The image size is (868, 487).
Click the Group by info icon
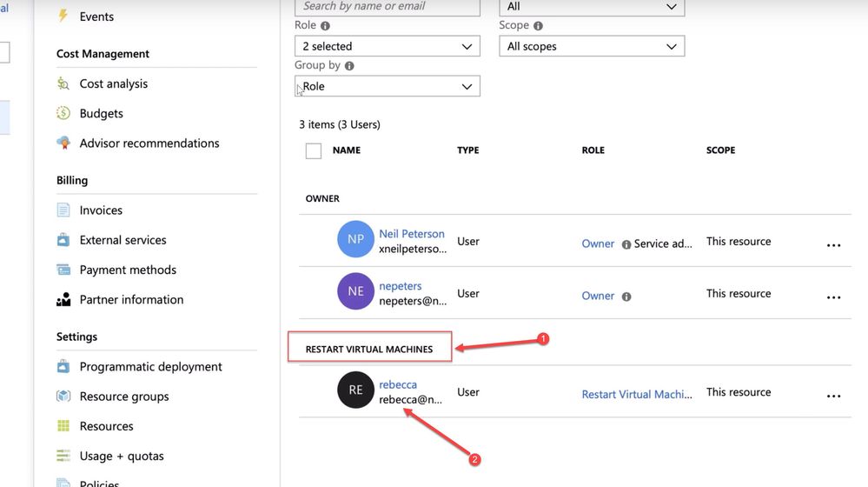(349, 65)
